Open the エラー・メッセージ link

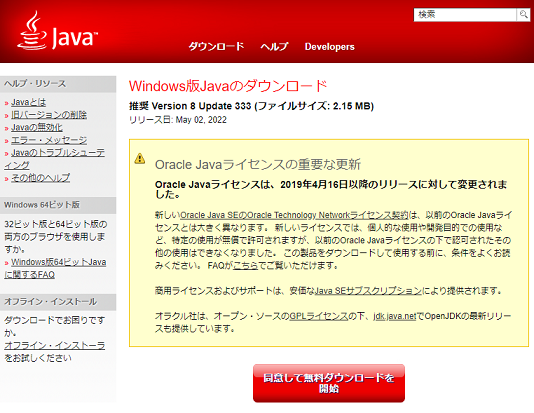49,140
